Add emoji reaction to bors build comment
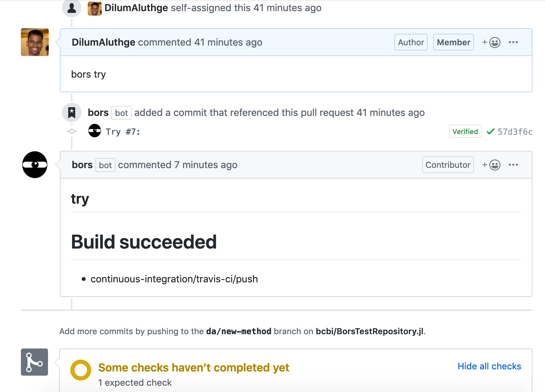The width and height of the screenshot is (545, 392). 491,165
